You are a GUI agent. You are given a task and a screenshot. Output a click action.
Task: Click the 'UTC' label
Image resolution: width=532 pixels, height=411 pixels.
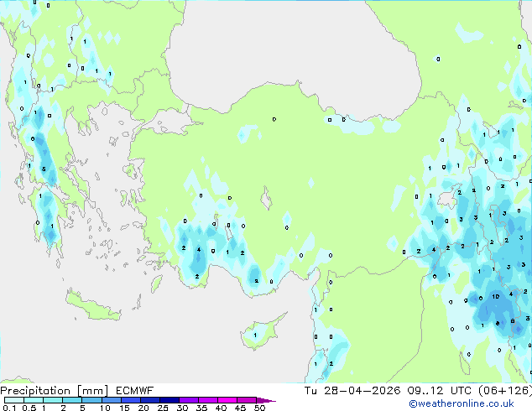click(461, 391)
